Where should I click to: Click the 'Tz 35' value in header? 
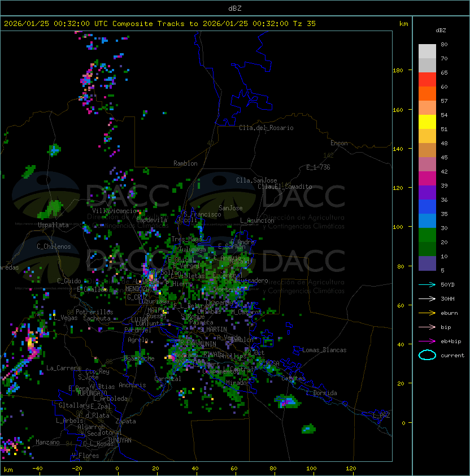(304, 24)
